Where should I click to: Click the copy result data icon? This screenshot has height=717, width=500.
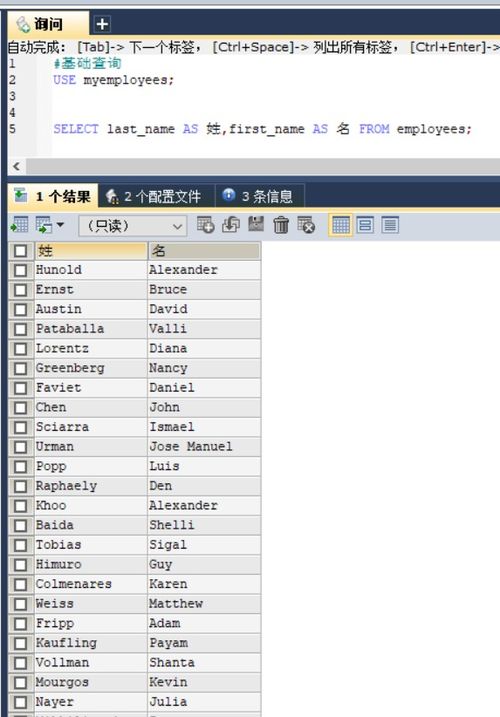[44, 225]
